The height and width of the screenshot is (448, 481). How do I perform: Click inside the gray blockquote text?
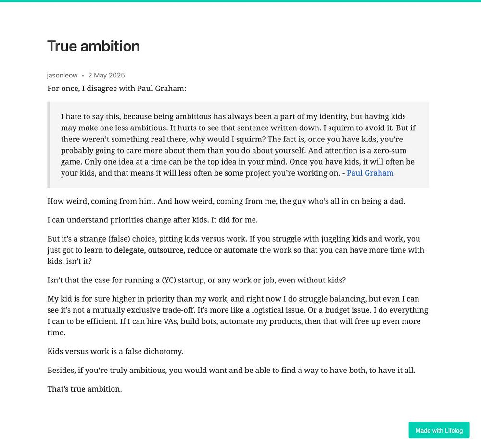pos(238,145)
